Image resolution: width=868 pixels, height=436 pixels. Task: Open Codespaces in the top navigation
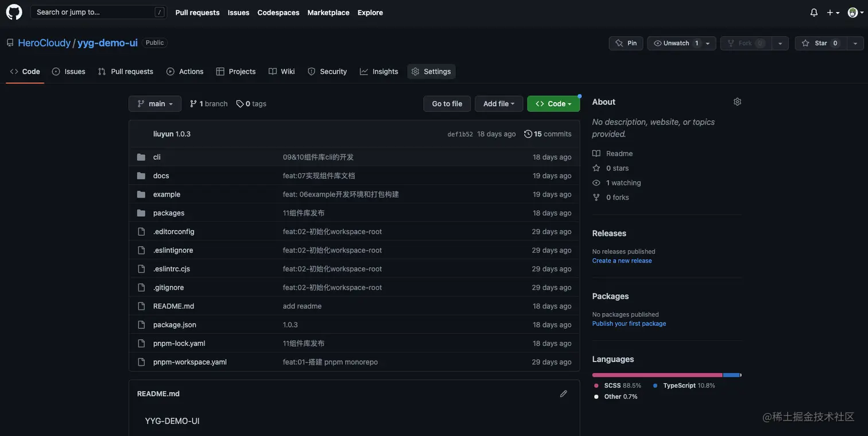(x=278, y=13)
